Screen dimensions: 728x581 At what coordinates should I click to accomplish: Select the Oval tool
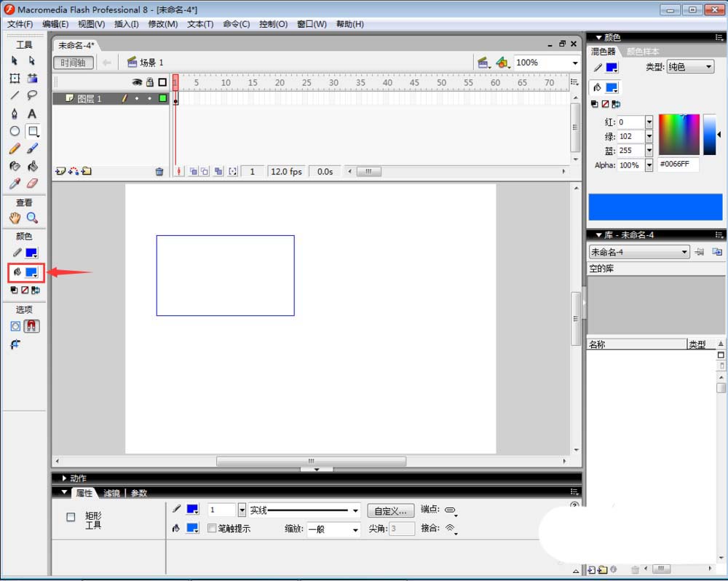tap(15, 131)
